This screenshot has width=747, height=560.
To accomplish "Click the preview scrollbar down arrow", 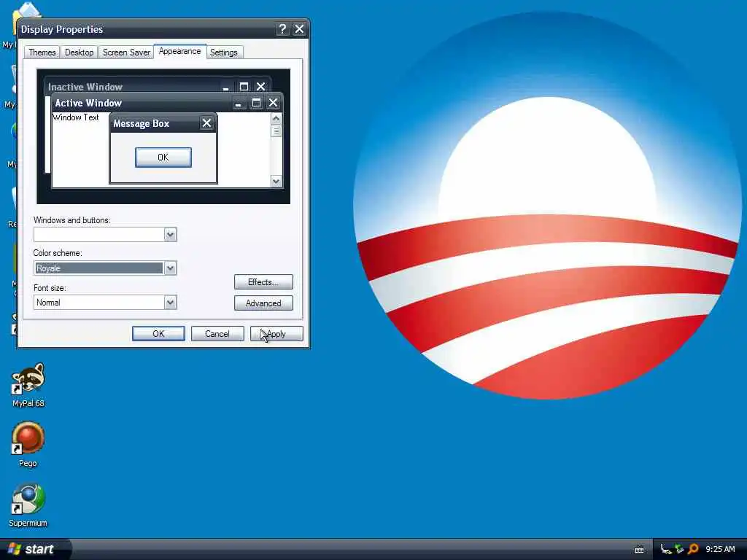I will pyautogui.click(x=276, y=182).
